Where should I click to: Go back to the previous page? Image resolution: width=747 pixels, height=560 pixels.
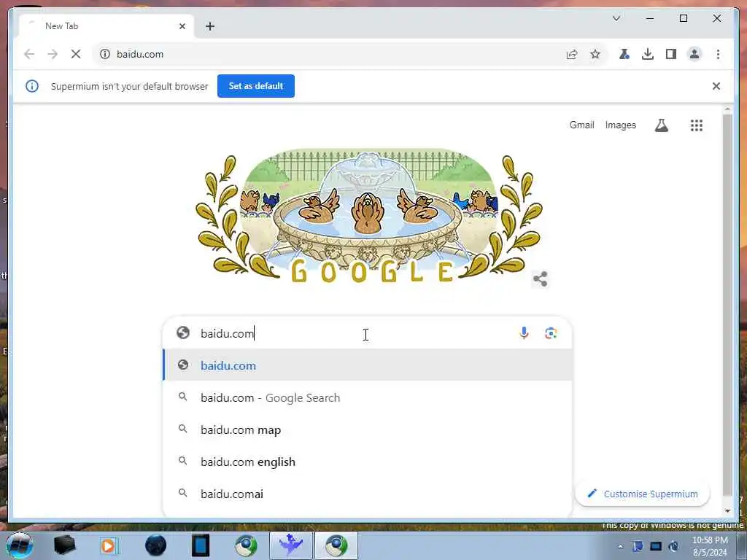tap(29, 54)
